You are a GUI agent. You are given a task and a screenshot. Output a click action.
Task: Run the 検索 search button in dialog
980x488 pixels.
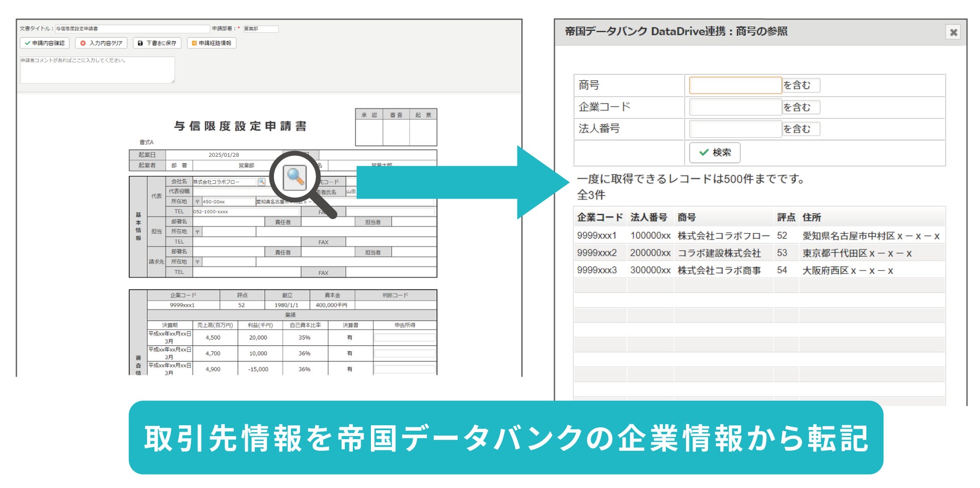715,152
